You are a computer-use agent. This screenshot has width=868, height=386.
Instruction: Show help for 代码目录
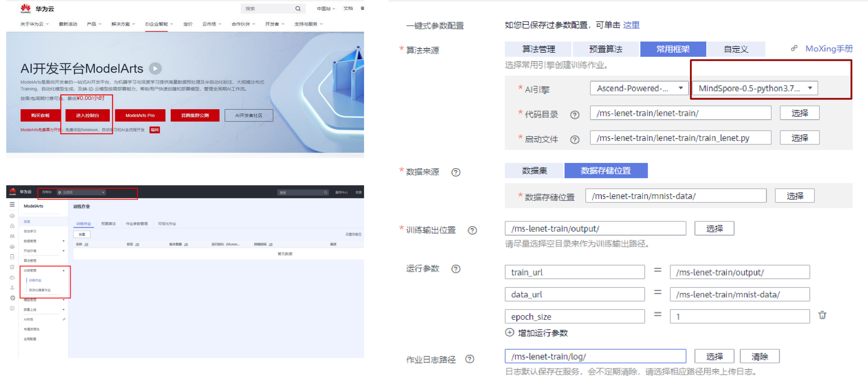click(575, 115)
